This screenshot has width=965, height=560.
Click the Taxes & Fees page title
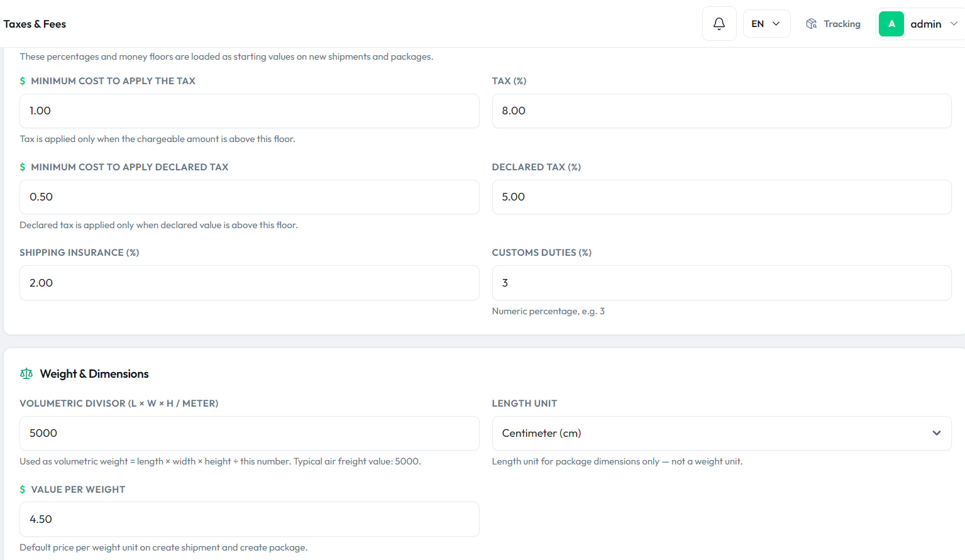point(35,24)
